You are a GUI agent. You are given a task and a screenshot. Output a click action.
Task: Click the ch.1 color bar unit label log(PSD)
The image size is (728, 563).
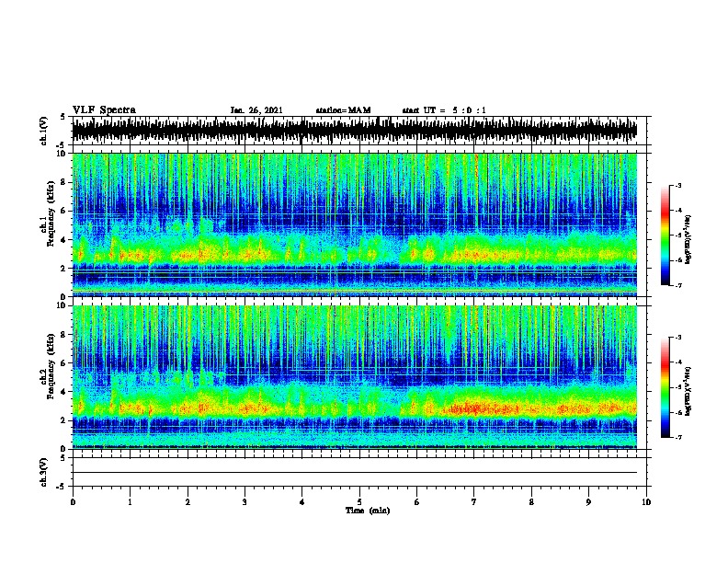coord(688,239)
